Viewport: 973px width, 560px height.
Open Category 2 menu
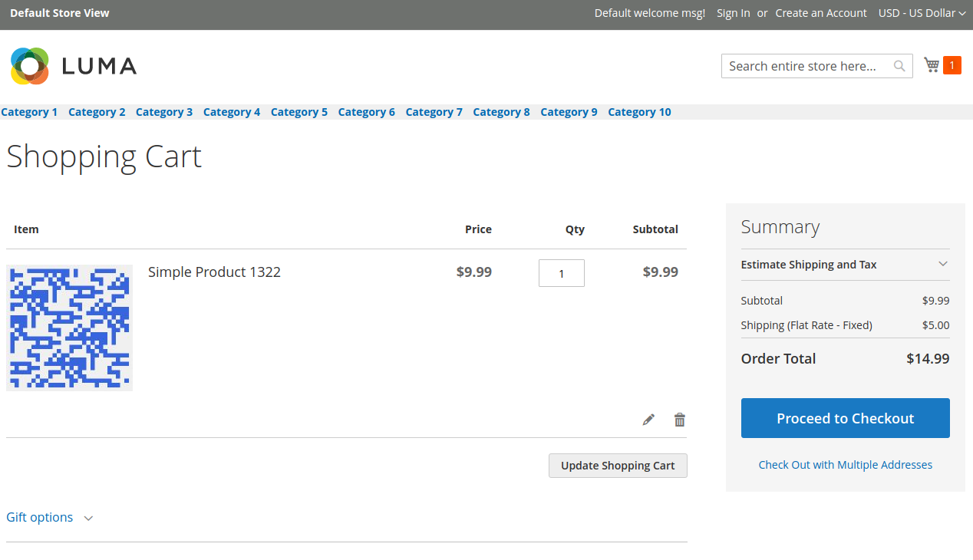(x=97, y=112)
